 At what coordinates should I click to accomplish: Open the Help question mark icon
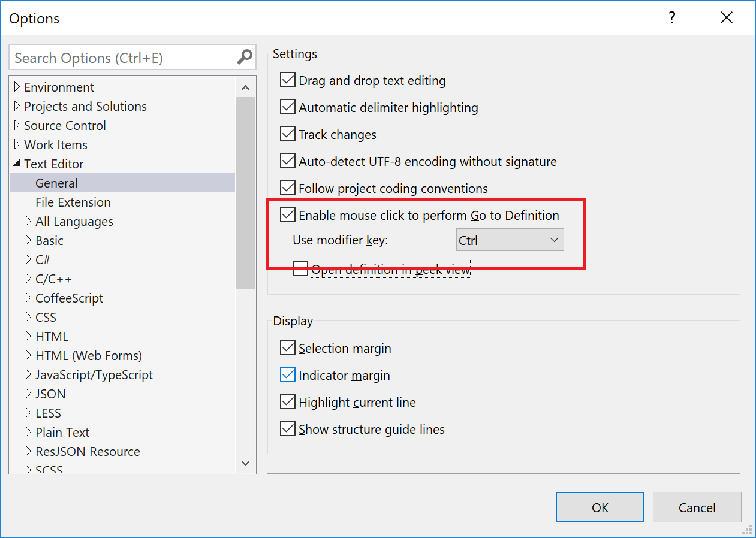click(671, 18)
